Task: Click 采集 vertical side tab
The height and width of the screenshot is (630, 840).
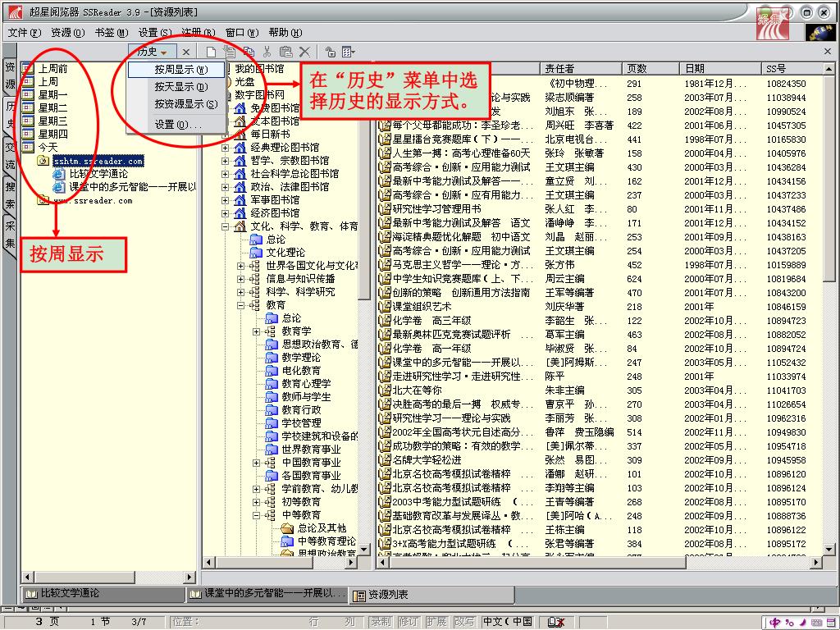Action: [11, 234]
